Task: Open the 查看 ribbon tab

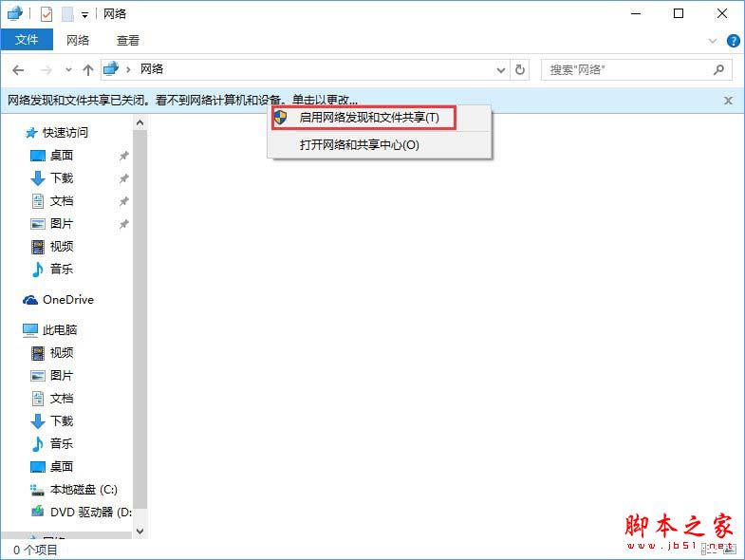Action: point(128,41)
